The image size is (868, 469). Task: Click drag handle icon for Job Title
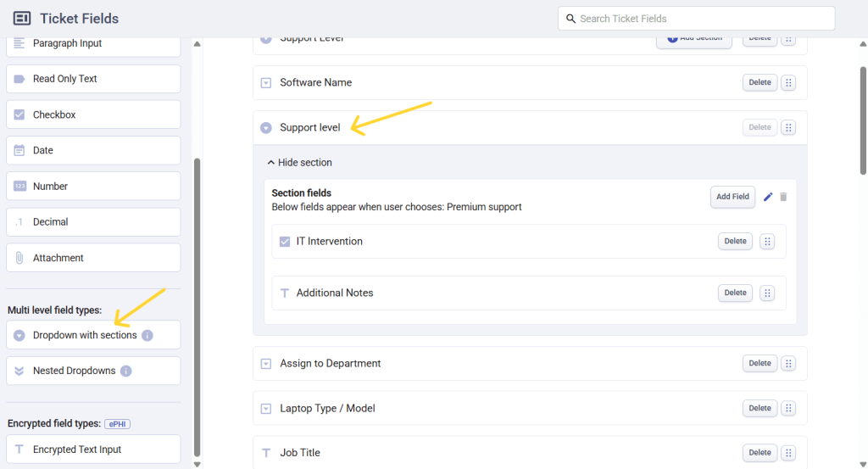pyautogui.click(x=788, y=453)
